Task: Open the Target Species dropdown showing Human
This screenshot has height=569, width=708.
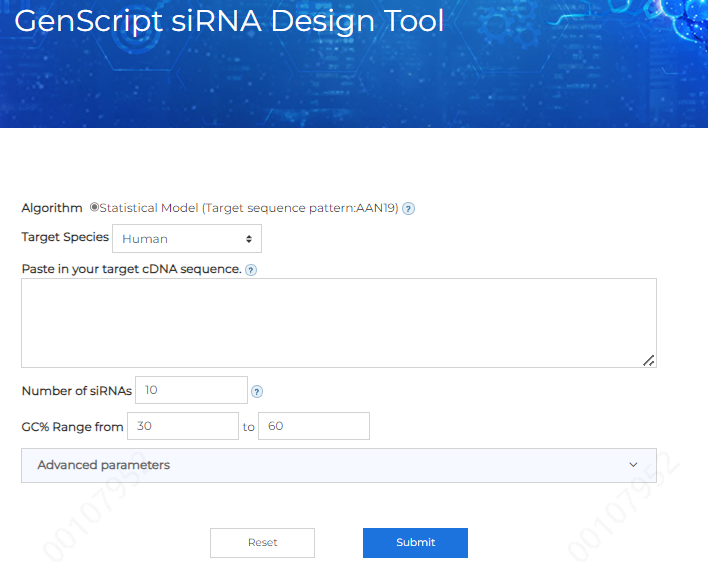Action: (187, 239)
